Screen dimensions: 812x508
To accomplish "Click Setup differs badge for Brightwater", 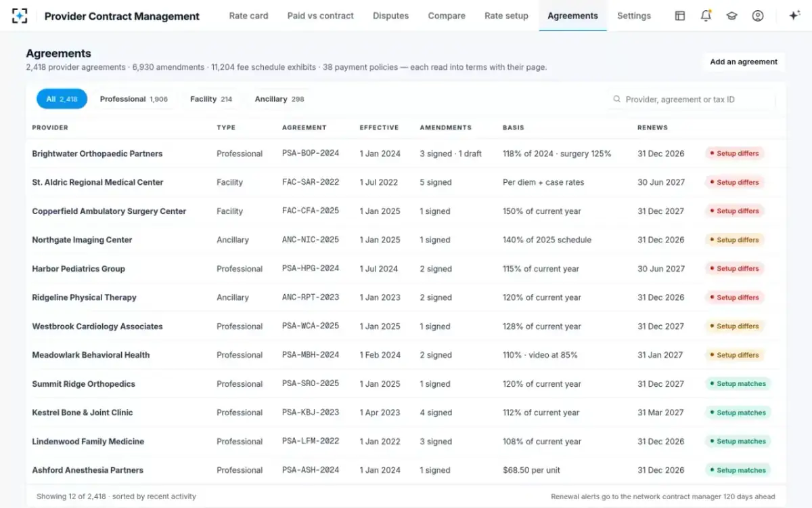I will coord(735,154).
